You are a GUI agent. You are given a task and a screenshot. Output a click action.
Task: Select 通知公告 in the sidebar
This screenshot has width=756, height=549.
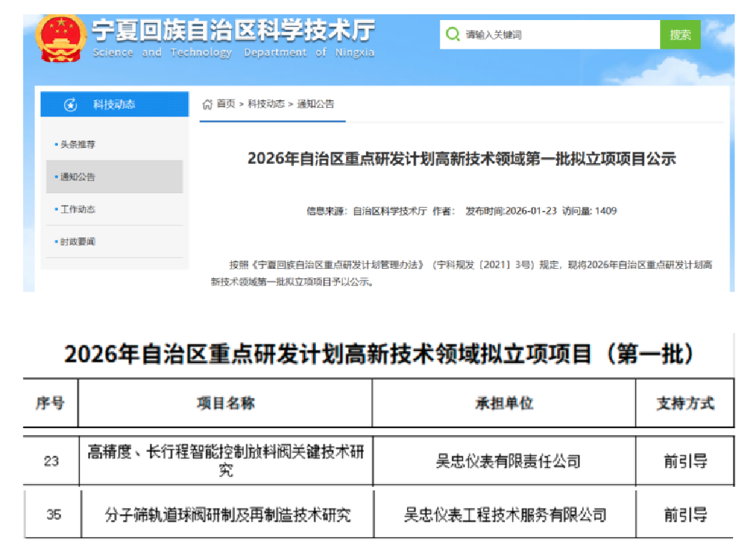click(78, 177)
